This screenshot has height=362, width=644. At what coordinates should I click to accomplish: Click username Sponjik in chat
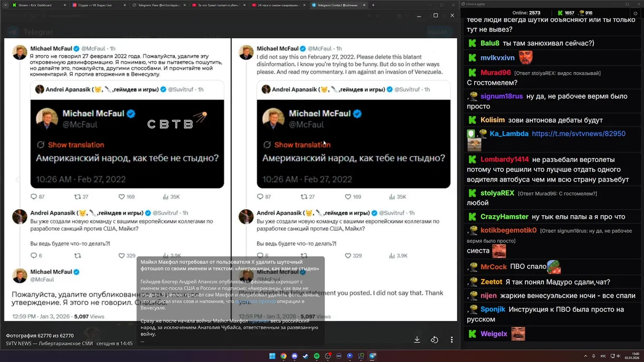pyautogui.click(x=493, y=309)
